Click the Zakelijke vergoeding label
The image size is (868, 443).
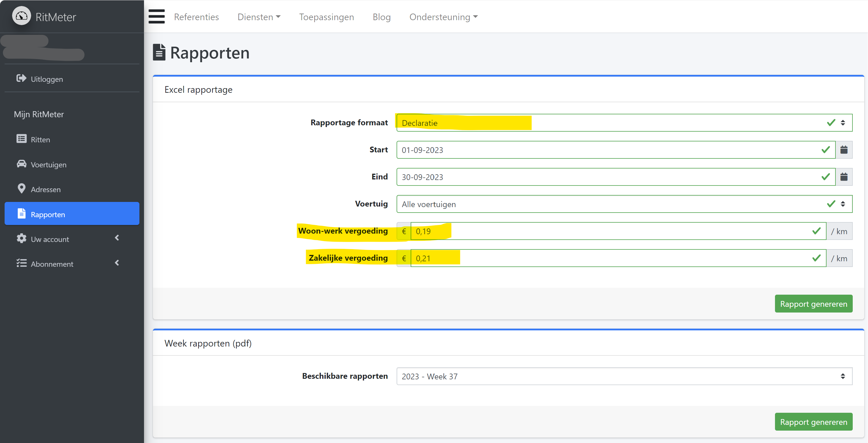click(348, 258)
